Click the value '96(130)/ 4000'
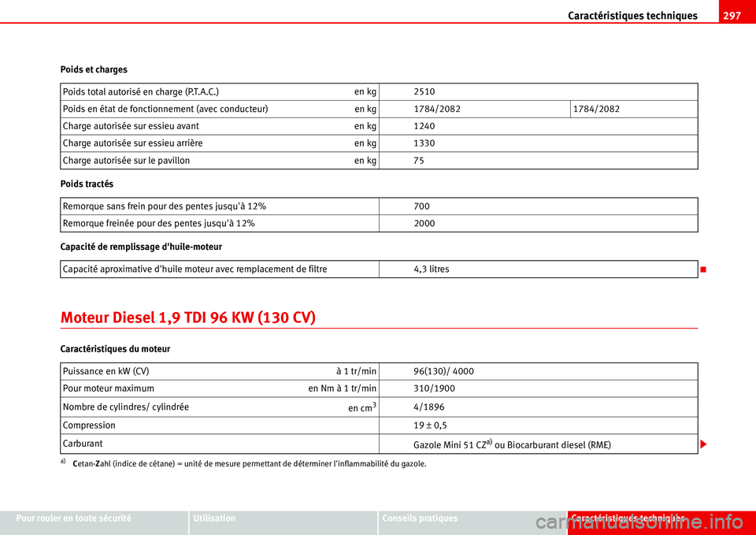 coord(443,371)
